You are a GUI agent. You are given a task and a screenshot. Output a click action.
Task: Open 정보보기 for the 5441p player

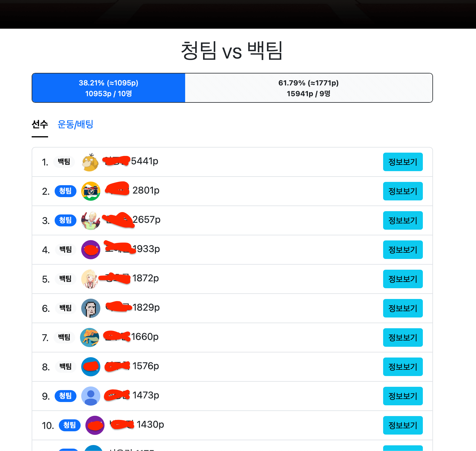click(403, 162)
